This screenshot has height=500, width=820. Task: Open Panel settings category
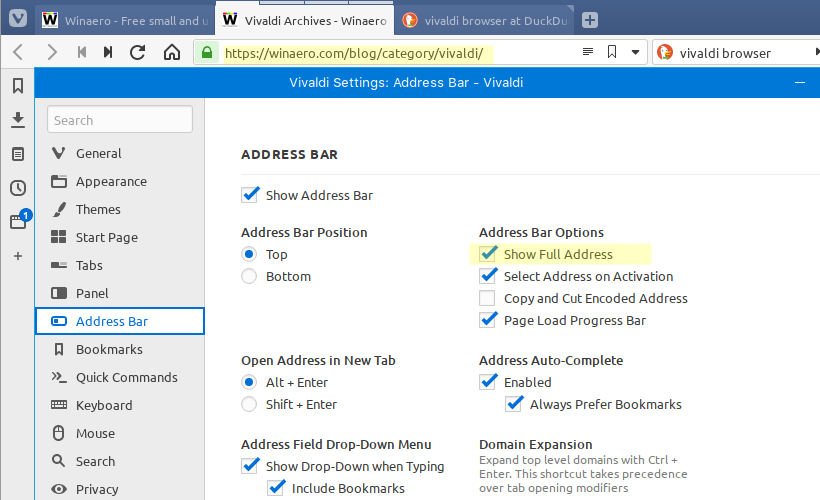[x=120, y=293]
